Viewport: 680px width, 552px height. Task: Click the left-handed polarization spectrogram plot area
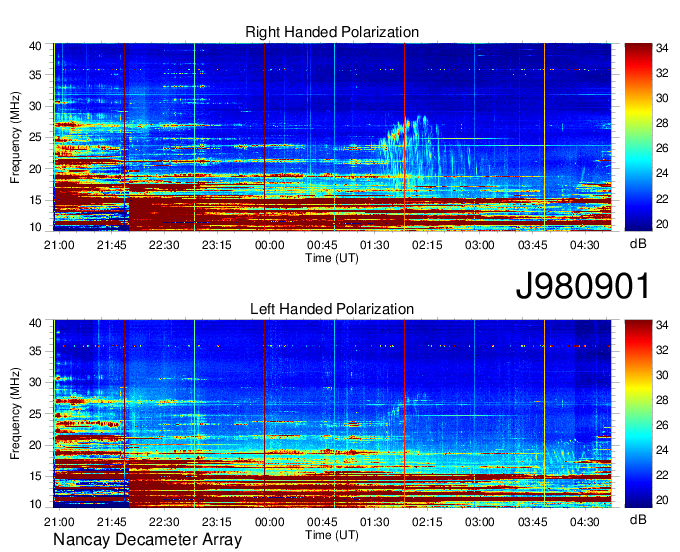click(332, 414)
